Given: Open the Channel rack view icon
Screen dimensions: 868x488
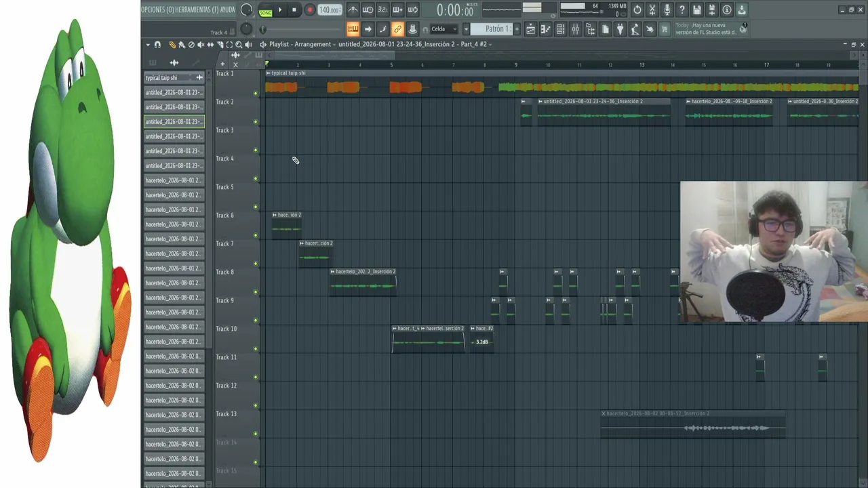Looking at the screenshot, I should tap(560, 29).
